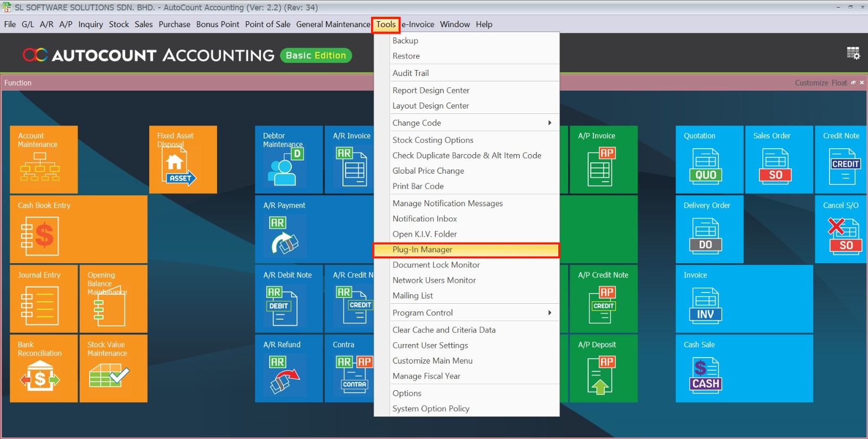
Task: Click the Cash Sale icon
Action: pos(705,375)
